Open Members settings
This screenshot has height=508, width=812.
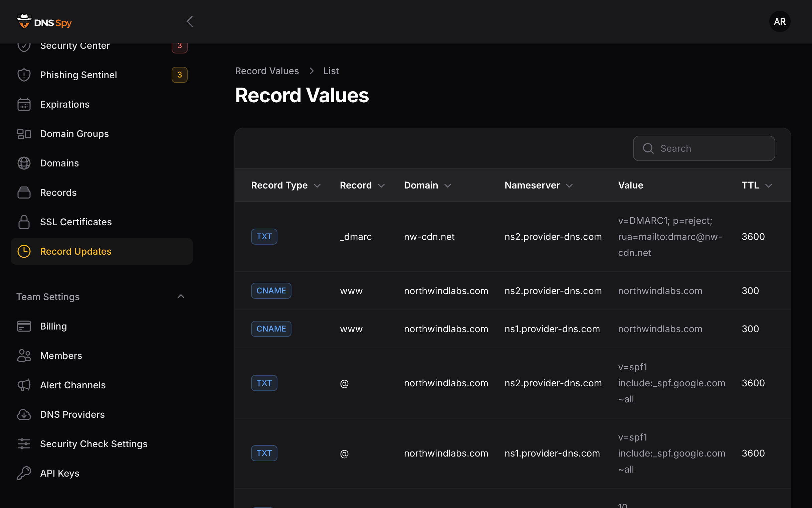click(102, 356)
